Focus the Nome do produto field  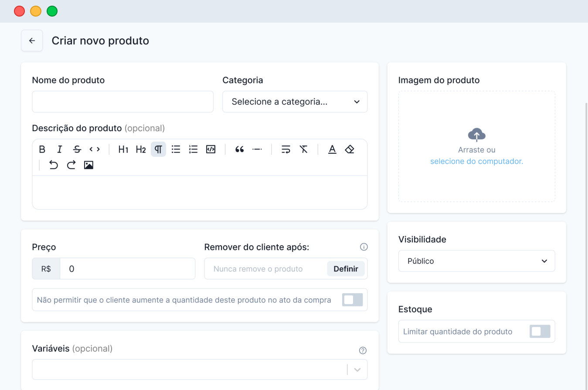click(123, 102)
